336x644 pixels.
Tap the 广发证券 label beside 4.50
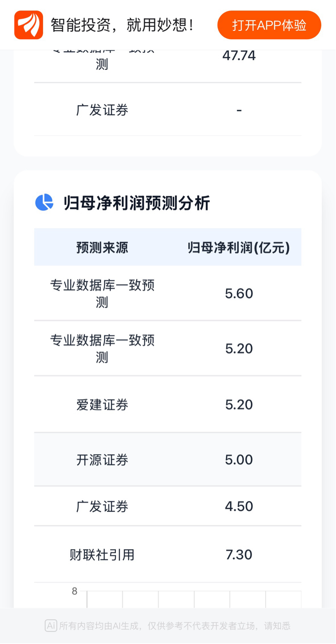[102, 506]
